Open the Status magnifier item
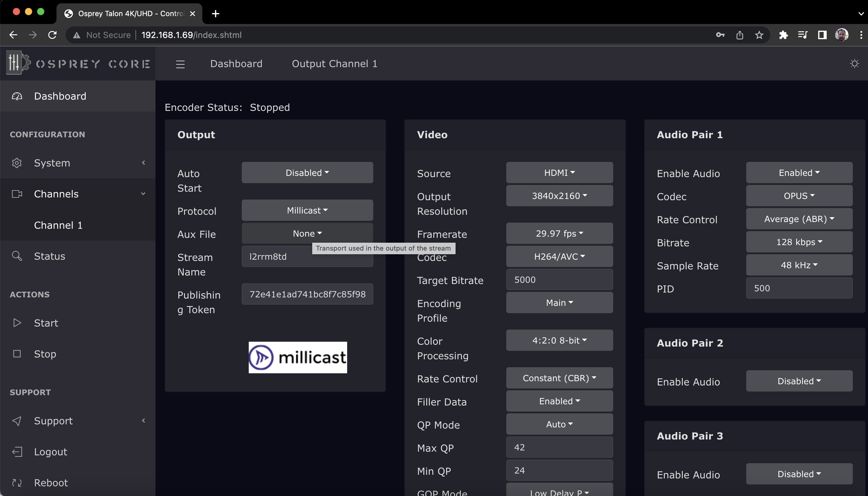The width and height of the screenshot is (868, 496). pyautogui.click(x=50, y=256)
